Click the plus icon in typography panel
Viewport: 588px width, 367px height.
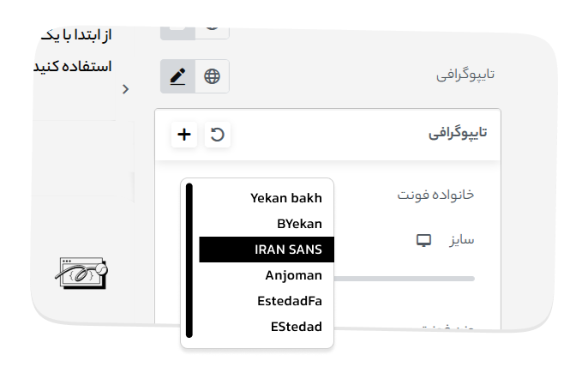(184, 135)
